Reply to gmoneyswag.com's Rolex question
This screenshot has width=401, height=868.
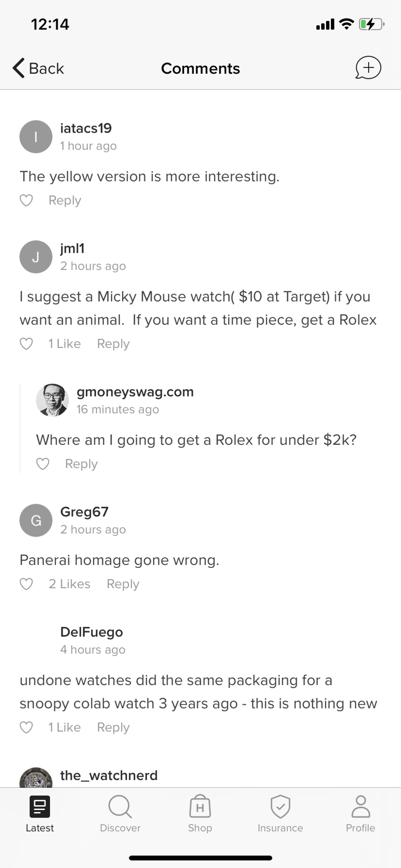tap(81, 464)
